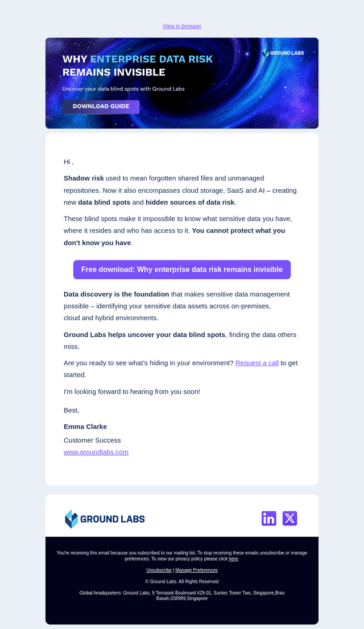Open the X (Twitter) social icon

[x=289, y=518]
